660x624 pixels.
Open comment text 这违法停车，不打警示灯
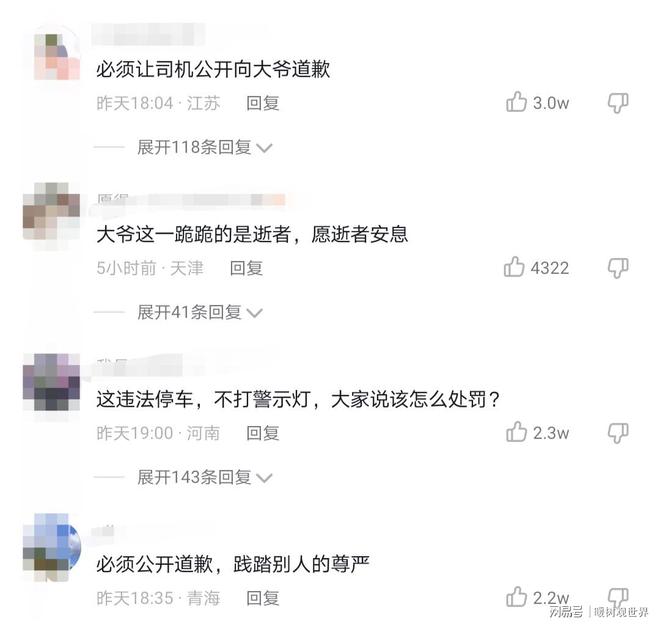298,399
